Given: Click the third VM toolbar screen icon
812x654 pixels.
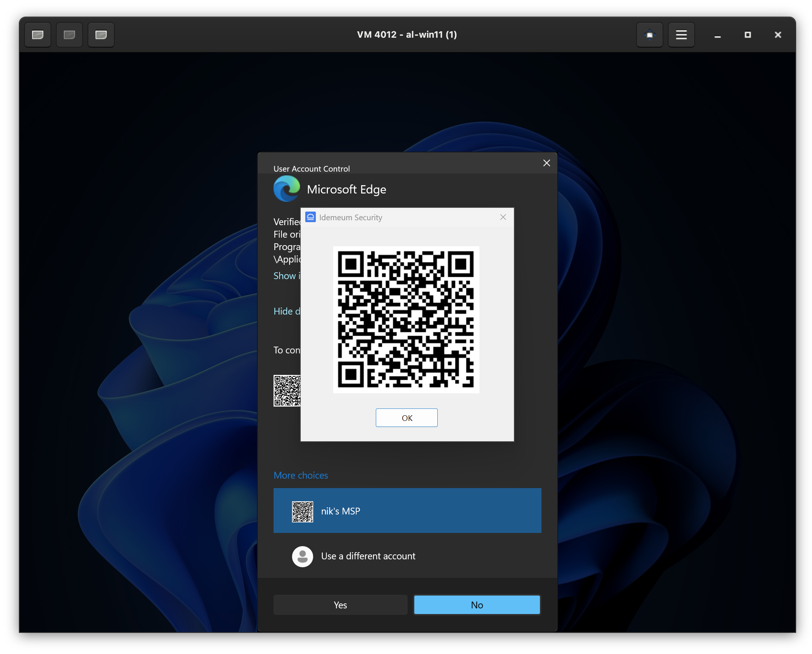Looking at the screenshot, I should pyautogui.click(x=101, y=35).
